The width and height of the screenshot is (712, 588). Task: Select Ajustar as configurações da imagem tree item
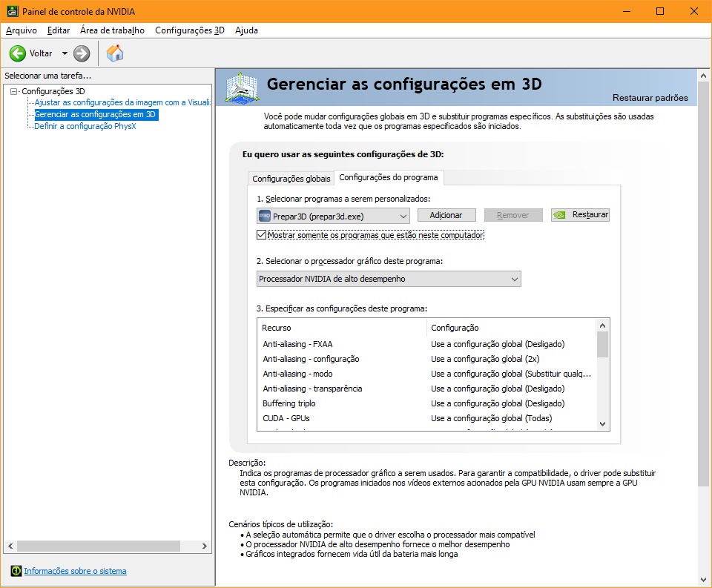[122, 102]
